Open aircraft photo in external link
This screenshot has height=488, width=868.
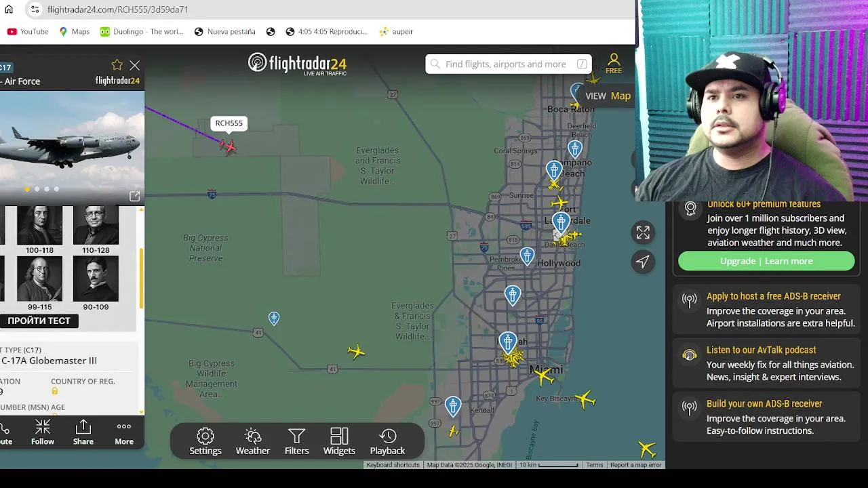pyautogui.click(x=134, y=196)
